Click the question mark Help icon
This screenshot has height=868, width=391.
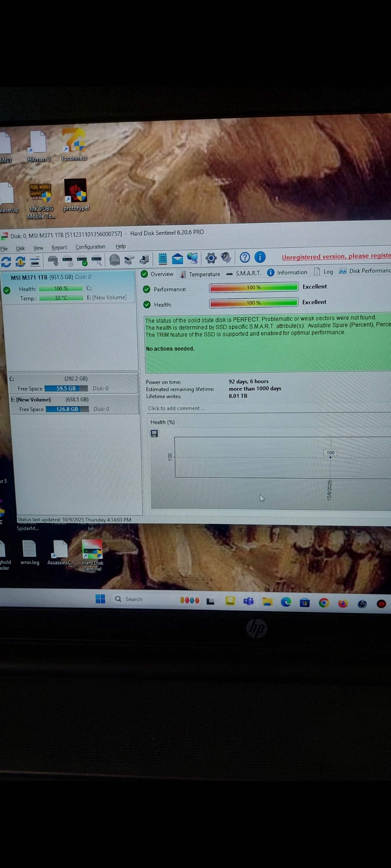tap(245, 258)
